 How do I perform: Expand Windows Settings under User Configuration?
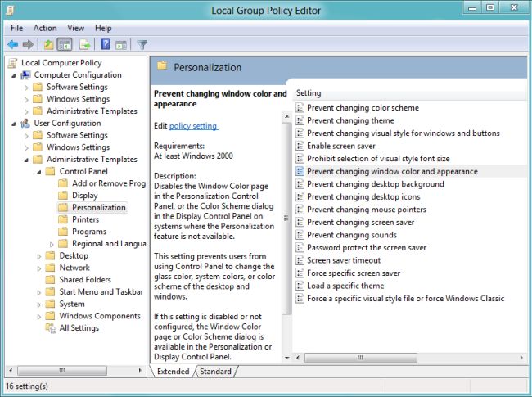coord(26,148)
